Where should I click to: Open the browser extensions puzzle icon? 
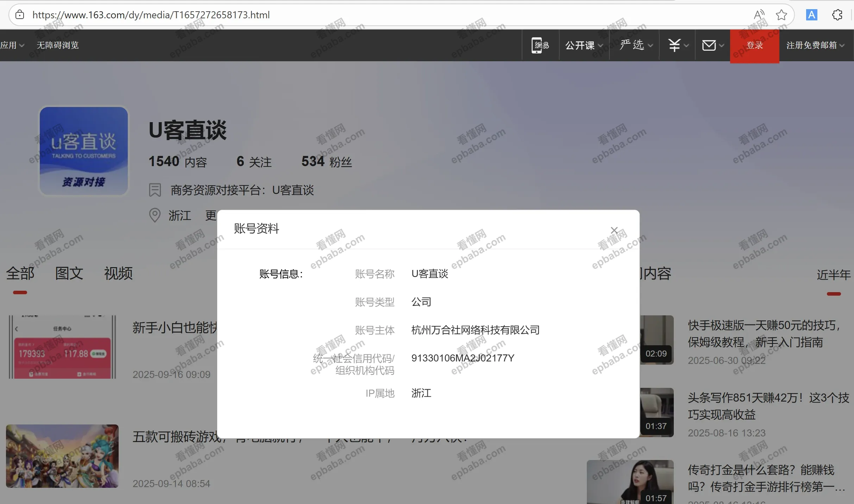coord(837,15)
